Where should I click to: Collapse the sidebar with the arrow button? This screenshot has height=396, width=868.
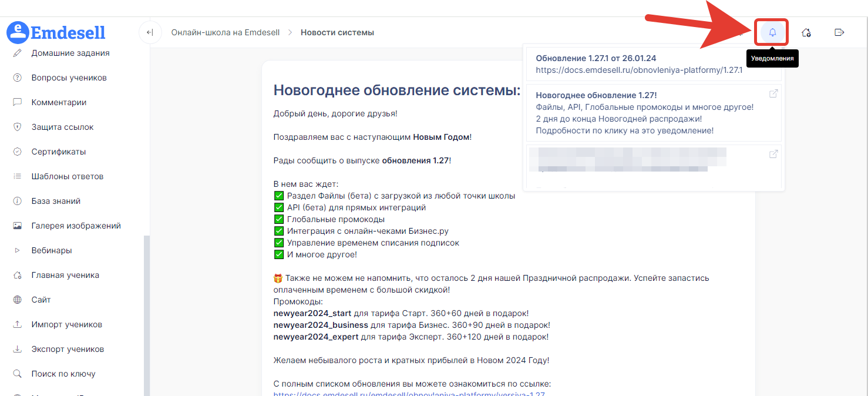tap(150, 32)
